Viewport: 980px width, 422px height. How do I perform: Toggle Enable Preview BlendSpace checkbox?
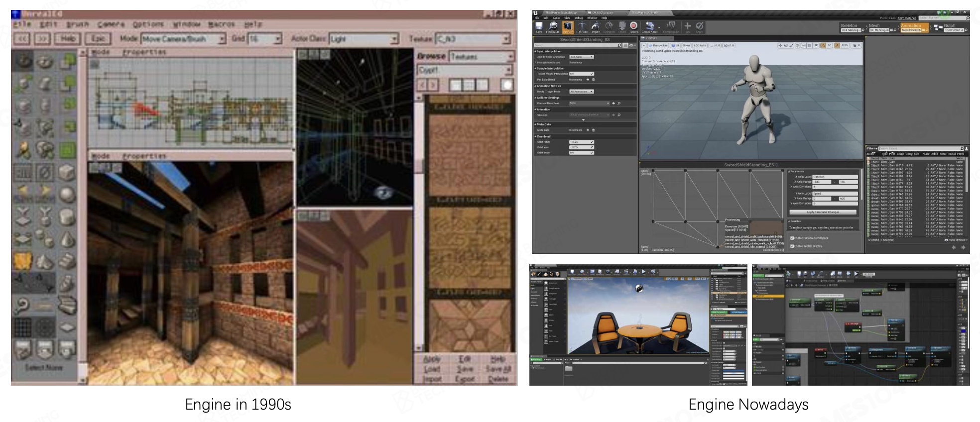click(792, 238)
